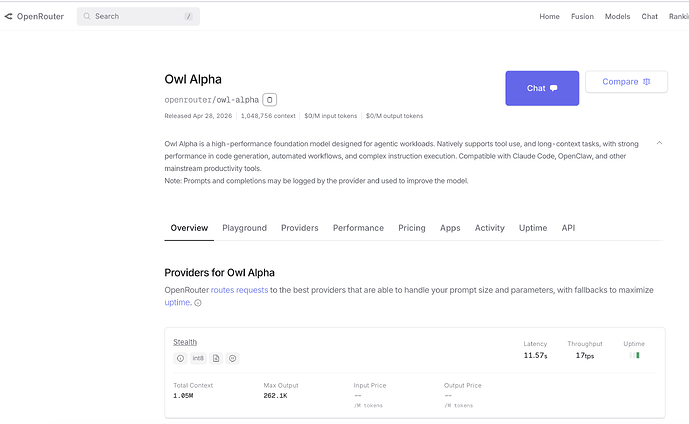Click the Owl Alpha title heading
Viewport: 689px width, 424px height.
(x=193, y=79)
